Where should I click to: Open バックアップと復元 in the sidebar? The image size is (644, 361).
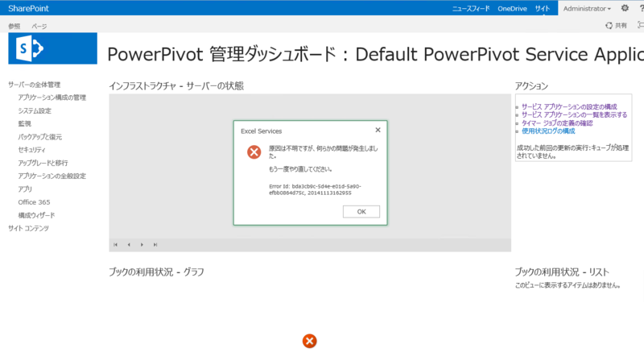pos(39,137)
